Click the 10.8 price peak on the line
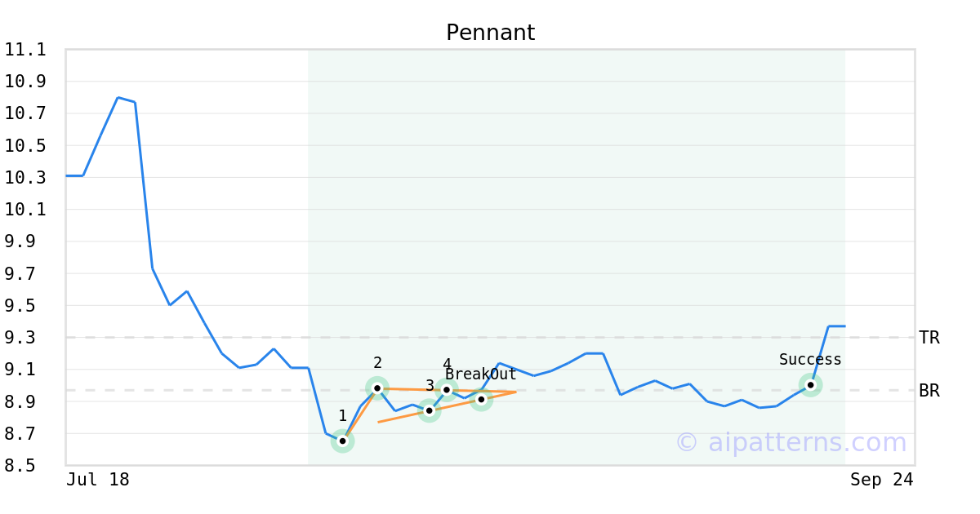 point(118,97)
